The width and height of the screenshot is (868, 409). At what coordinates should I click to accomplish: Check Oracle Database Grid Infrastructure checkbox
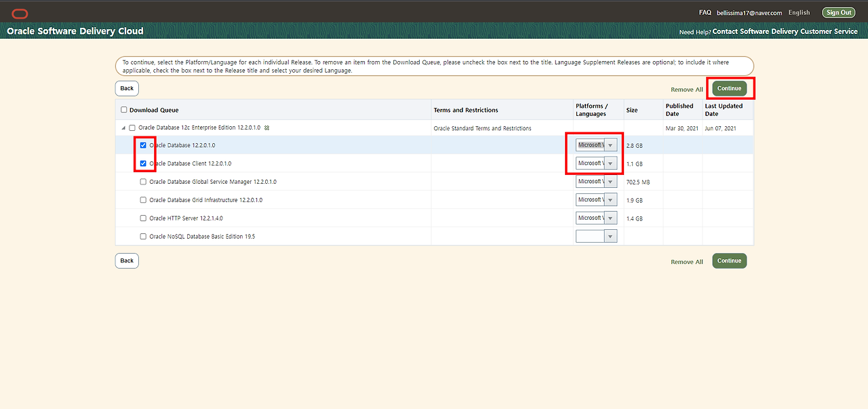click(x=143, y=200)
